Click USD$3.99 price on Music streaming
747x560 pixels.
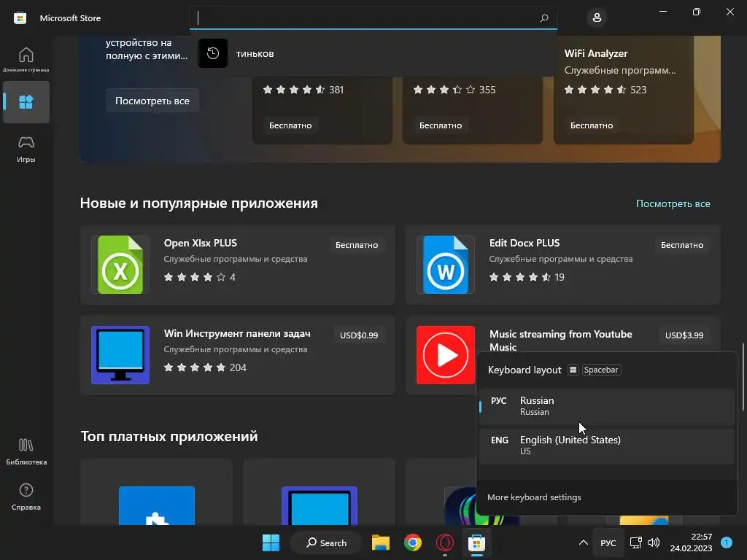pyautogui.click(x=684, y=335)
